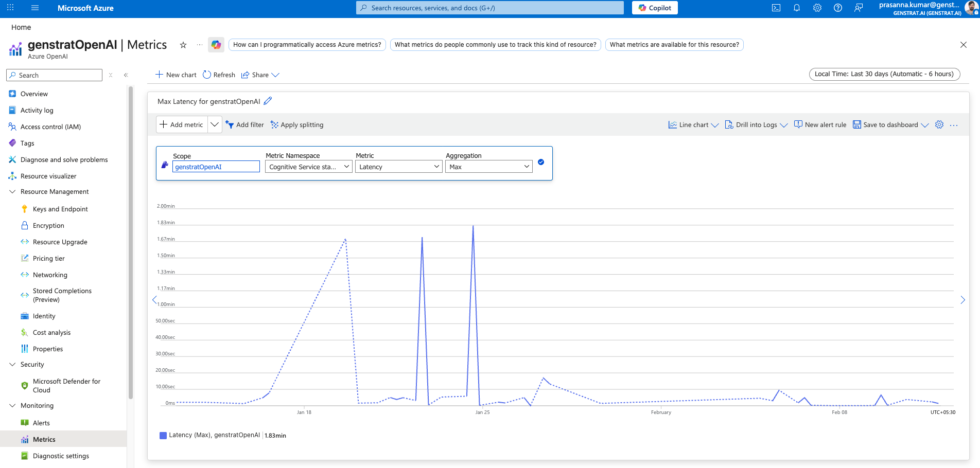Open chart settings gear icon

click(939, 124)
